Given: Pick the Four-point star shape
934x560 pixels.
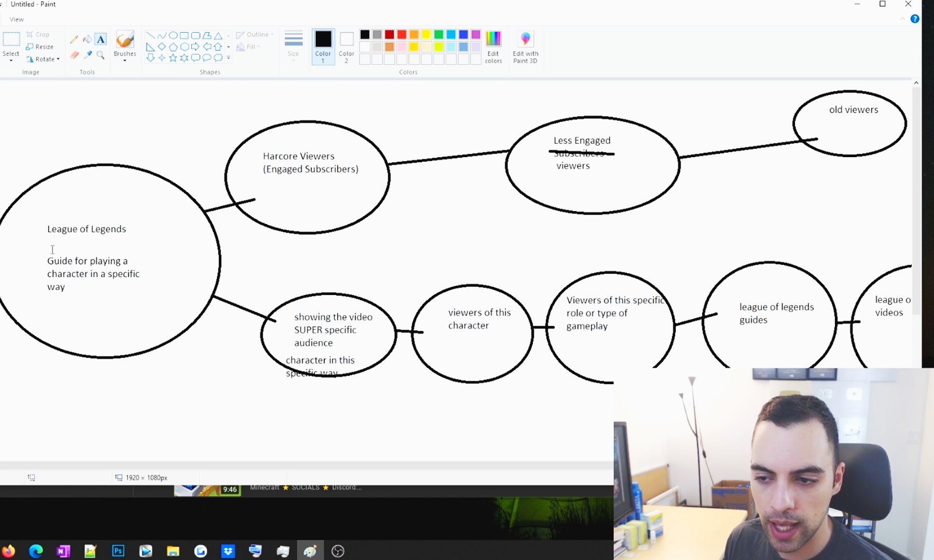Looking at the screenshot, I should 162,58.
